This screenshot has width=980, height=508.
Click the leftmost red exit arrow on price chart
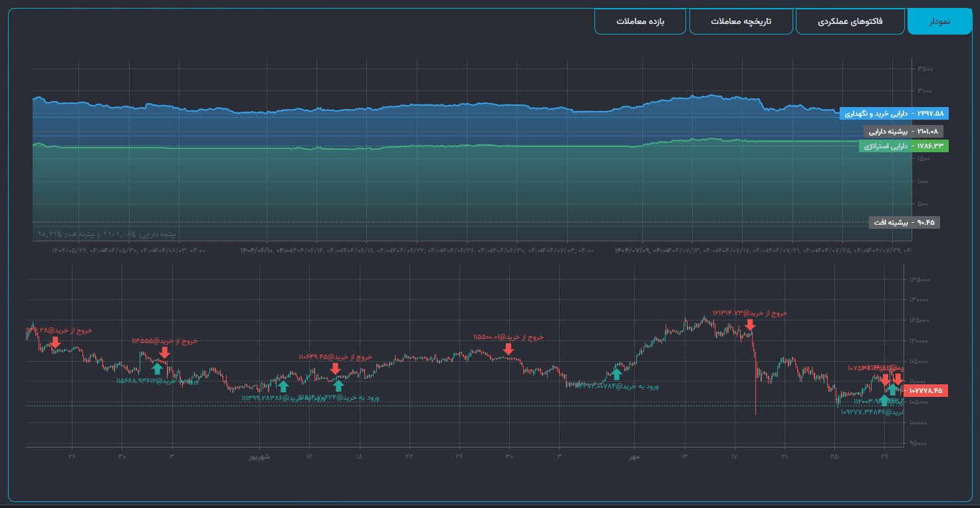click(55, 342)
